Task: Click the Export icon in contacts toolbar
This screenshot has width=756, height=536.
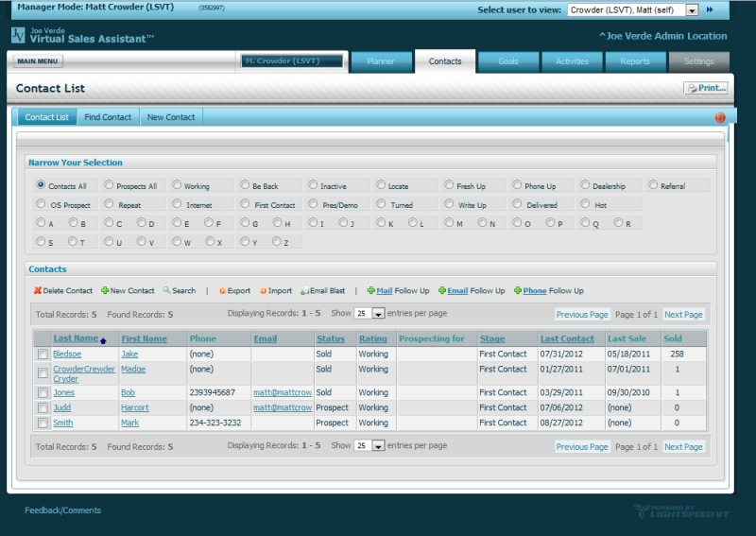Action: (222, 291)
